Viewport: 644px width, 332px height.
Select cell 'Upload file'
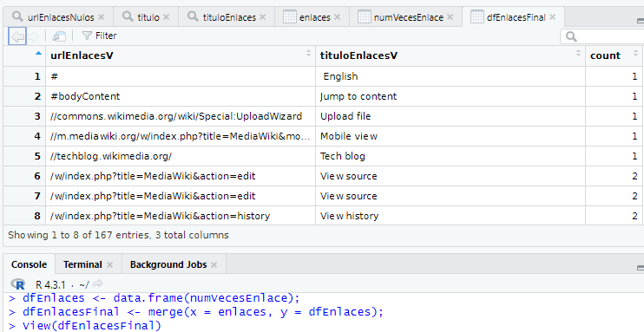pyautogui.click(x=450, y=116)
